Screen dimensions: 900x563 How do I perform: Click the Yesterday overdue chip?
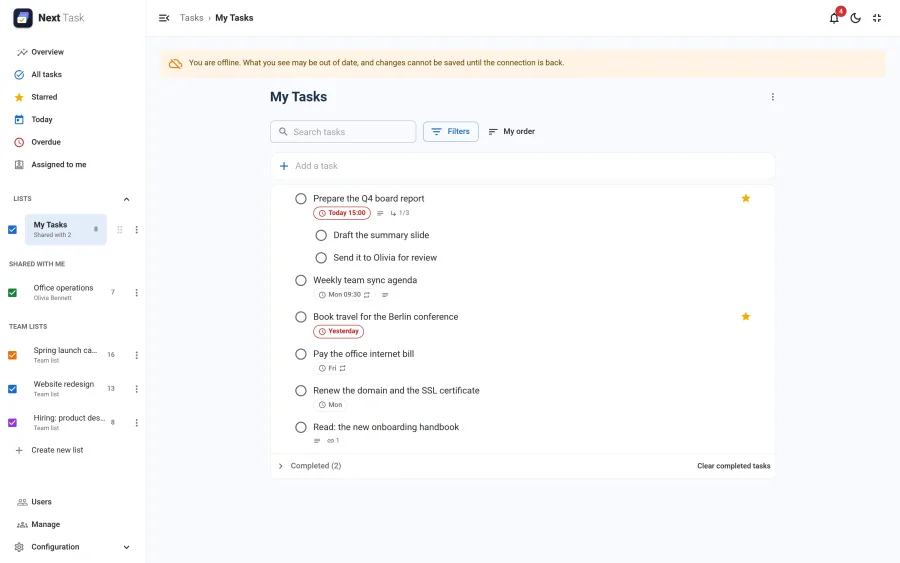(339, 331)
